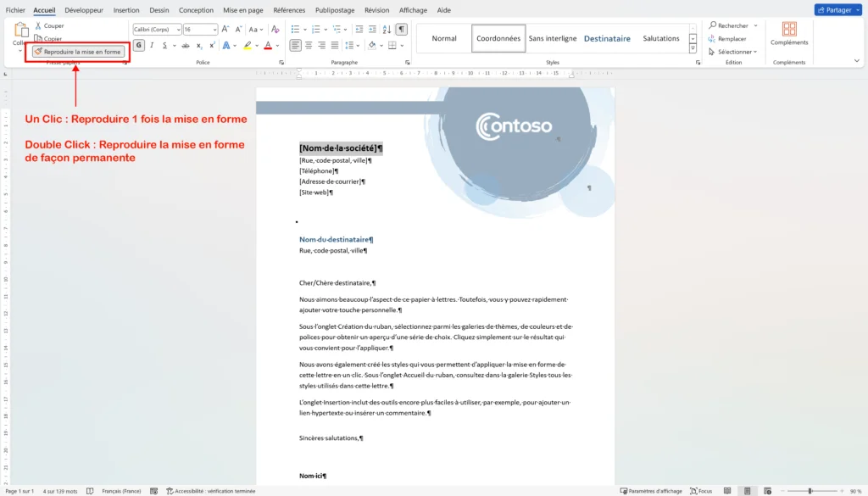The width and height of the screenshot is (868, 496).
Task: Switch to the Insertion ribbon tab
Action: click(x=125, y=9)
